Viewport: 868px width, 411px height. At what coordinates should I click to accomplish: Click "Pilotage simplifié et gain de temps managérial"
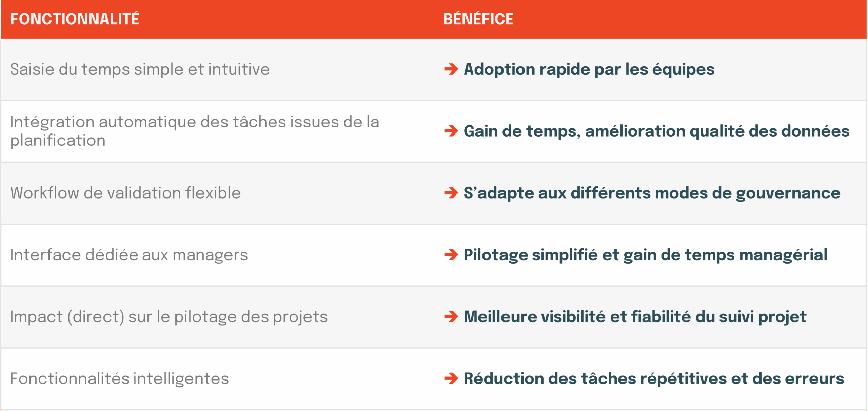point(645,254)
